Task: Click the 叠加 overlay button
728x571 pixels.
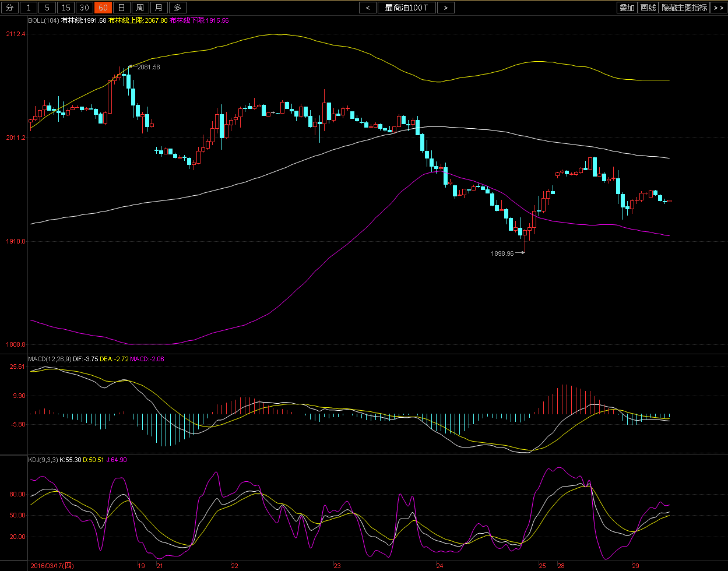Action: click(627, 8)
